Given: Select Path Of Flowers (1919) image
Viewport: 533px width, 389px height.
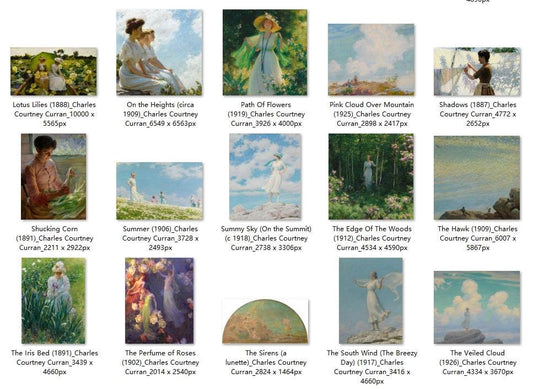Looking at the screenshot, I should pos(265,52).
